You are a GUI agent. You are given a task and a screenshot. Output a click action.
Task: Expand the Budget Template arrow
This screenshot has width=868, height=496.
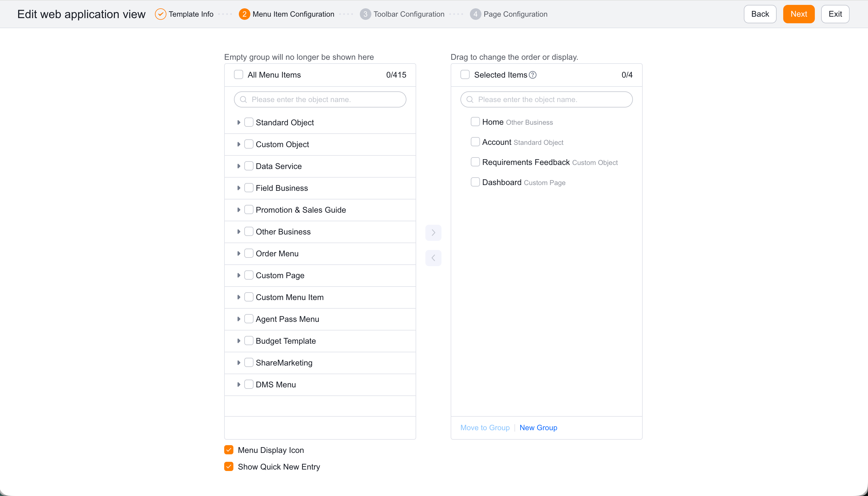239,340
